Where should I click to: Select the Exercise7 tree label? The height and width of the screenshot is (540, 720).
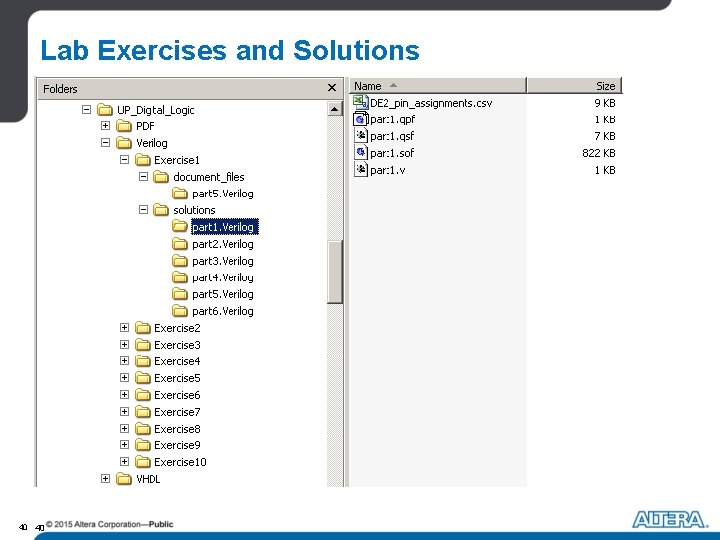click(x=177, y=412)
